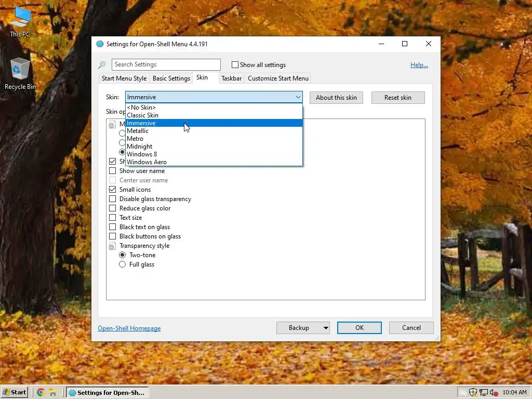Click the network tray icon
Screen dimensions: 532x399
pos(484,392)
